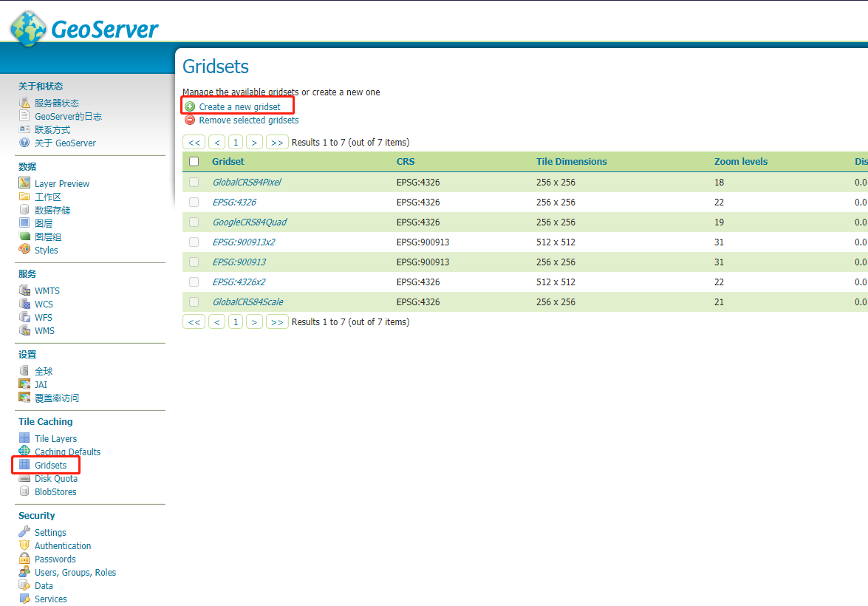
Task: Check the EPSG:4326x2 row checkbox
Action: tap(194, 282)
